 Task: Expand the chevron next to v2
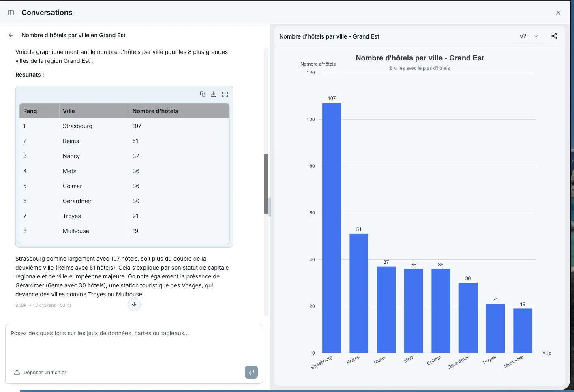point(536,36)
